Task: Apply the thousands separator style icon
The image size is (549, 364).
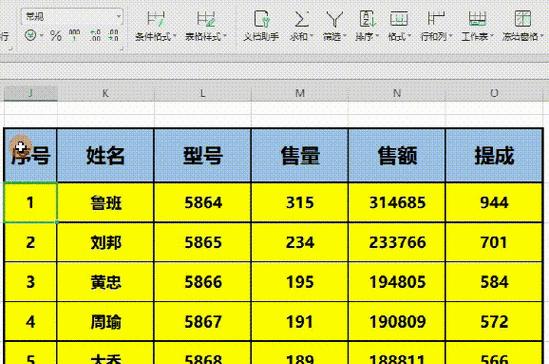Action: [74, 35]
